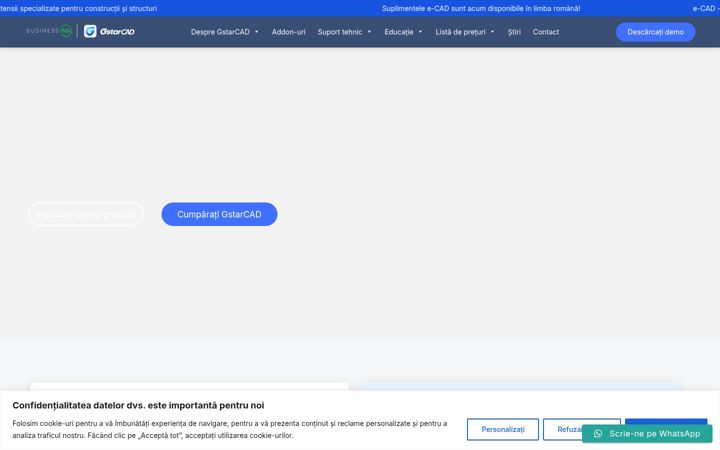Expand the Educație dropdown arrow

click(x=420, y=32)
